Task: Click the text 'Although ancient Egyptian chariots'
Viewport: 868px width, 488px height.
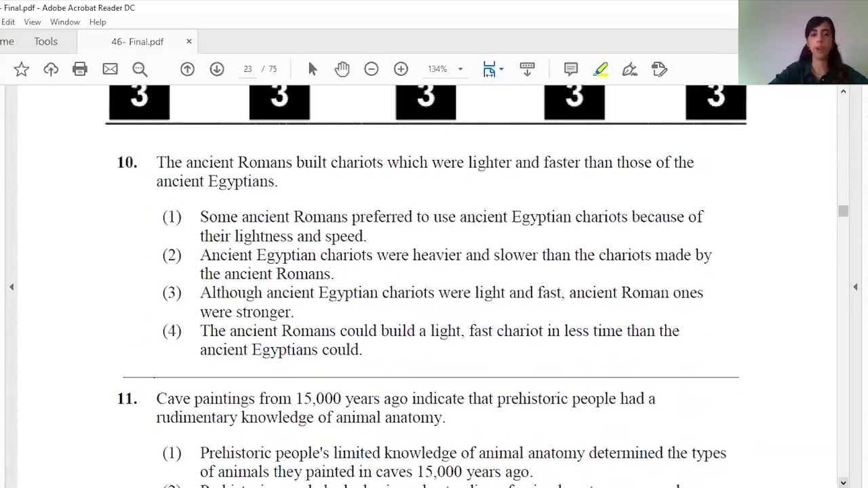Action: point(317,293)
